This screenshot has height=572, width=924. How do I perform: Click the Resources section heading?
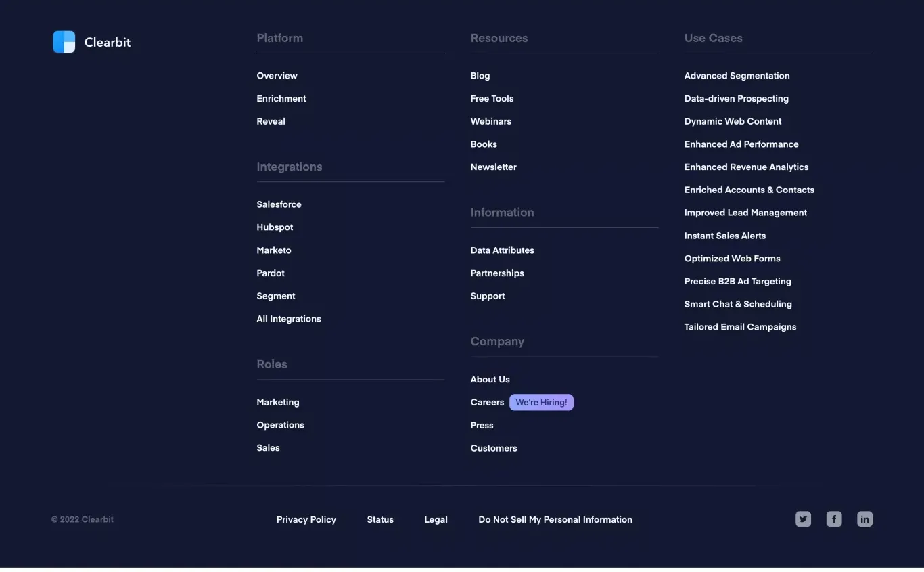pyautogui.click(x=499, y=39)
